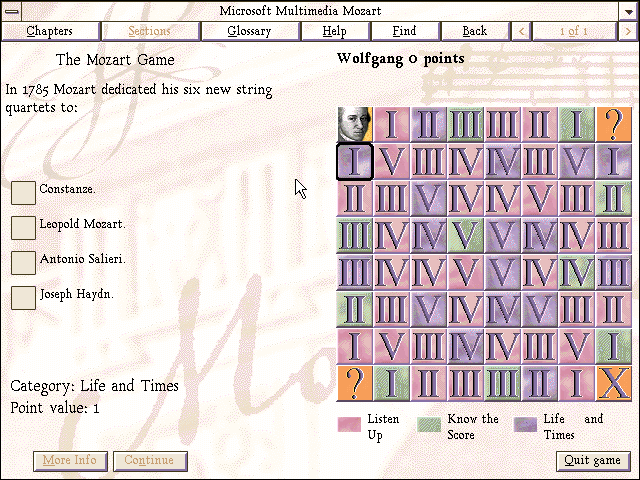Open the Help menu

point(335,31)
